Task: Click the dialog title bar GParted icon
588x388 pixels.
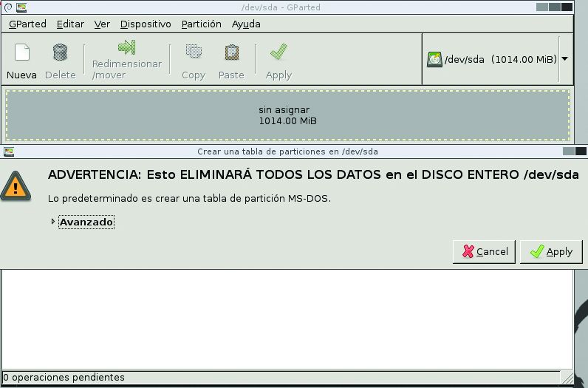Action: (9, 152)
